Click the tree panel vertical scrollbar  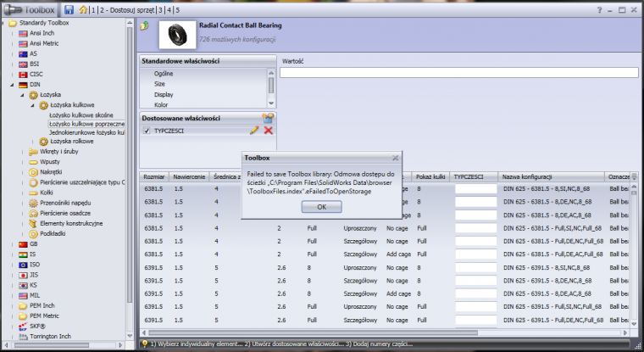(130, 165)
